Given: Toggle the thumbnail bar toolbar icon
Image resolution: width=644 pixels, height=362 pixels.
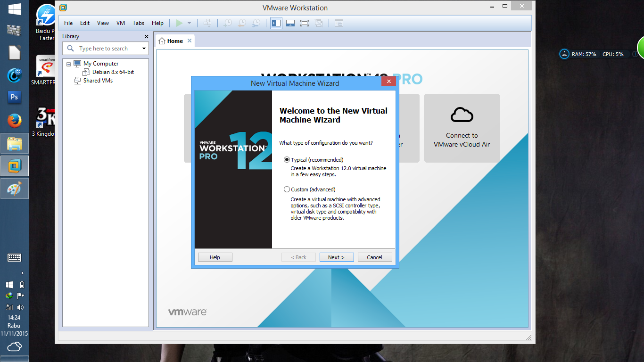Looking at the screenshot, I should pyautogui.click(x=290, y=23).
